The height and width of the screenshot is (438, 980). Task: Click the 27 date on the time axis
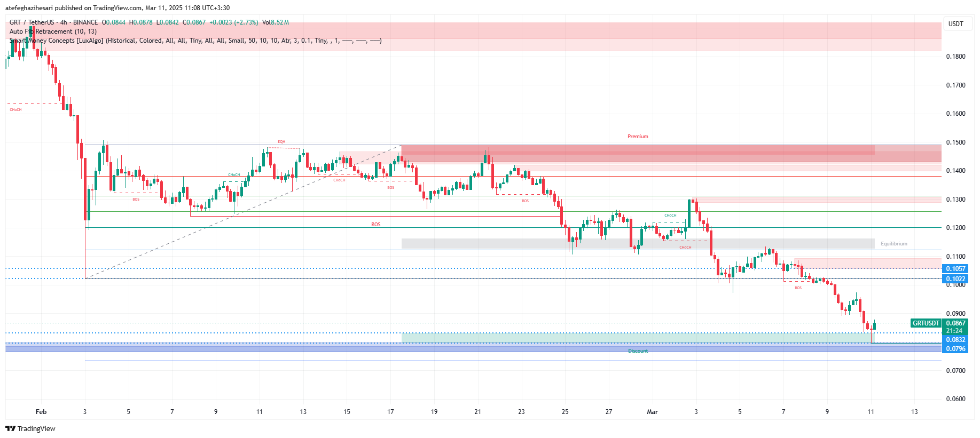pyautogui.click(x=609, y=412)
